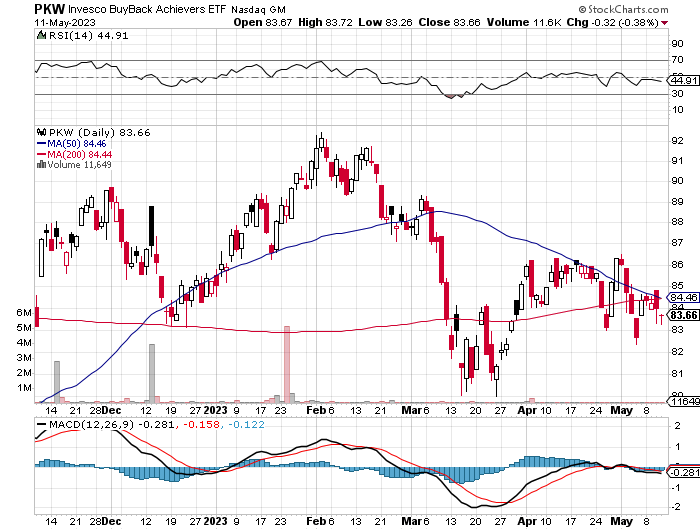700x530 pixels.
Task: Click Mar on the price panel date axis
Action: 411,410
